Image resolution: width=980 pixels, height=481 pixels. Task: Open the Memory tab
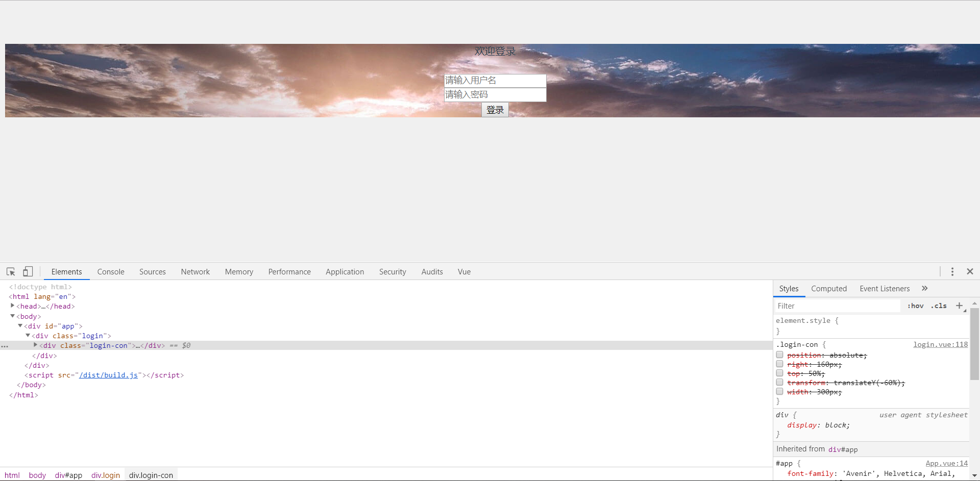pos(239,272)
